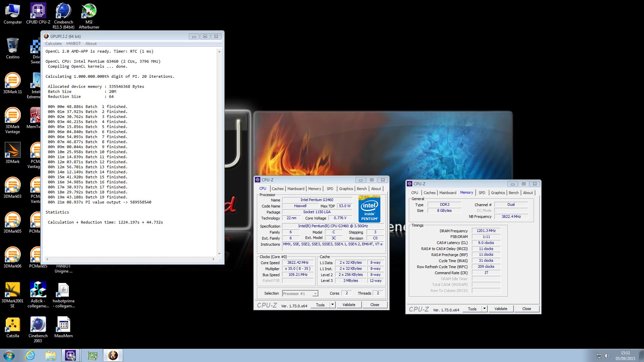644x362 pixels.
Task: Open the Windows Start menu
Action: 9,355
